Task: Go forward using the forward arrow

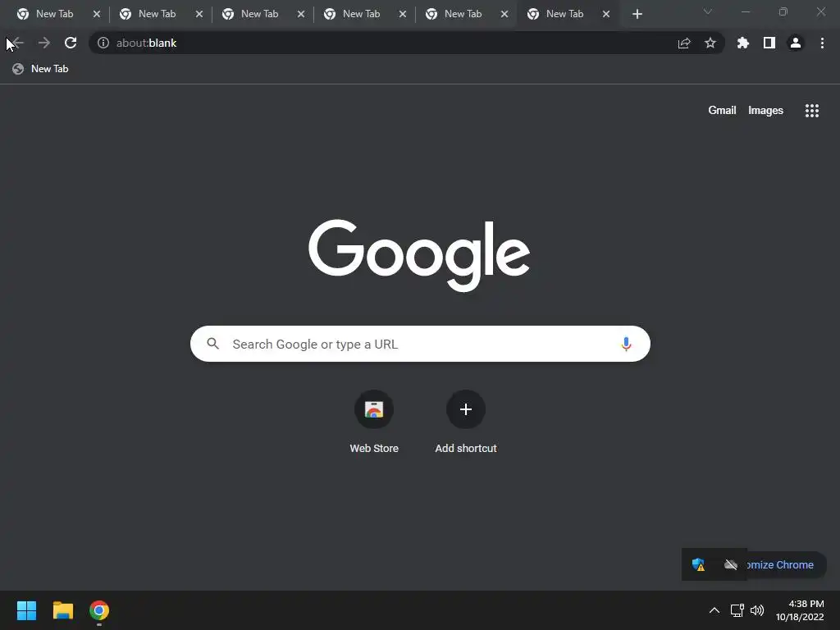Action: click(x=44, y=43)
